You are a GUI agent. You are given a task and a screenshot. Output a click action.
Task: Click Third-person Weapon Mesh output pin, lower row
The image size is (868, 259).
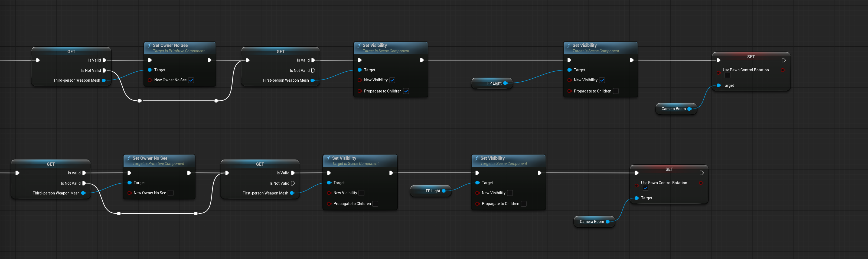[83, 193]
